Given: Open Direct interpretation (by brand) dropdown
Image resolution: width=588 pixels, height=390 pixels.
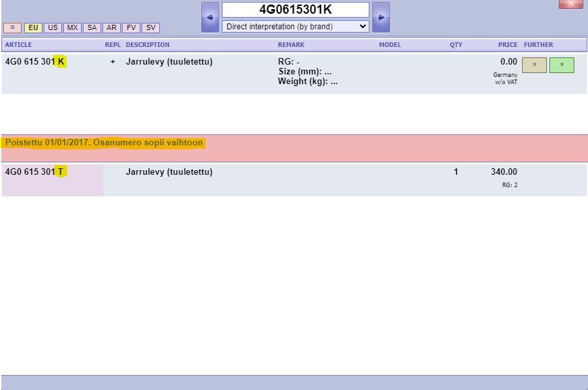Looking at the screenshot, I should click(295, 27).
